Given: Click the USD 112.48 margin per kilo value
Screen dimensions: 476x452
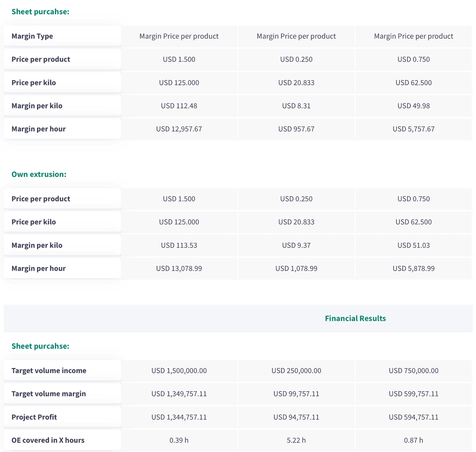Looking at the screenshot, I should (x=179, y=106).
